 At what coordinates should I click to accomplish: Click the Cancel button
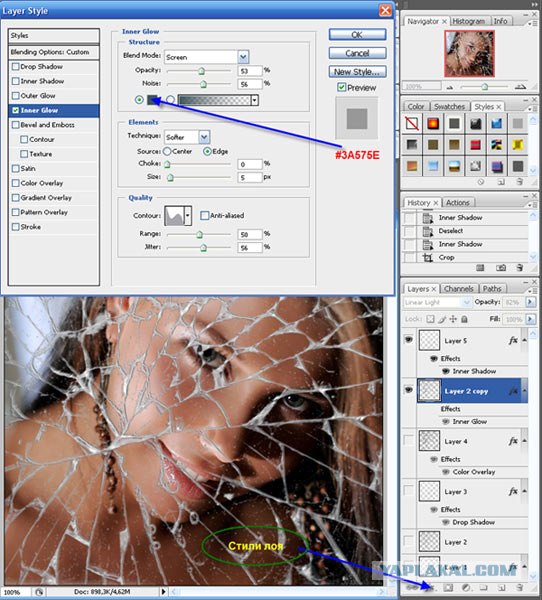(357, 53)
